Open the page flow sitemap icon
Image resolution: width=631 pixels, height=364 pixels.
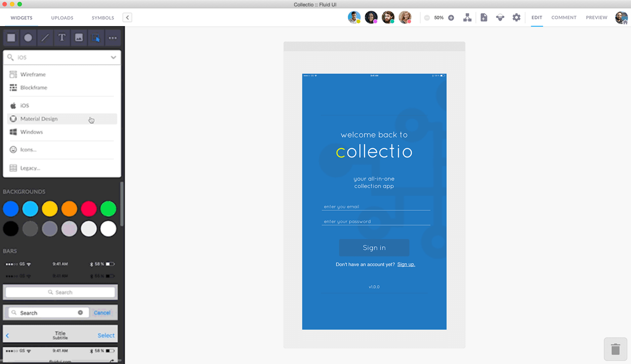[467, 18]
